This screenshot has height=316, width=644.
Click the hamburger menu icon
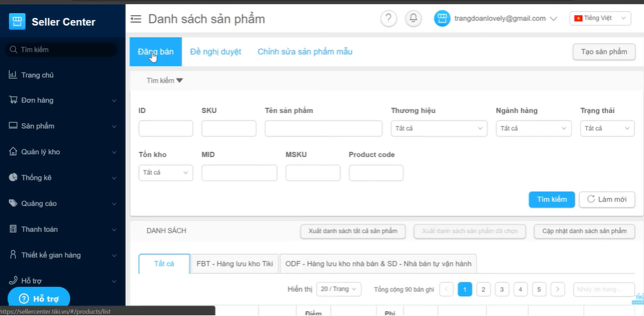136,19
